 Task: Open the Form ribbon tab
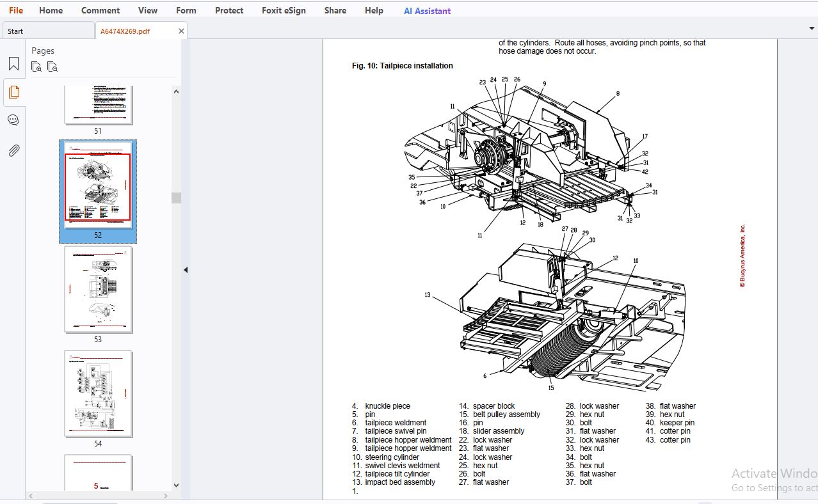pos(186,10)
